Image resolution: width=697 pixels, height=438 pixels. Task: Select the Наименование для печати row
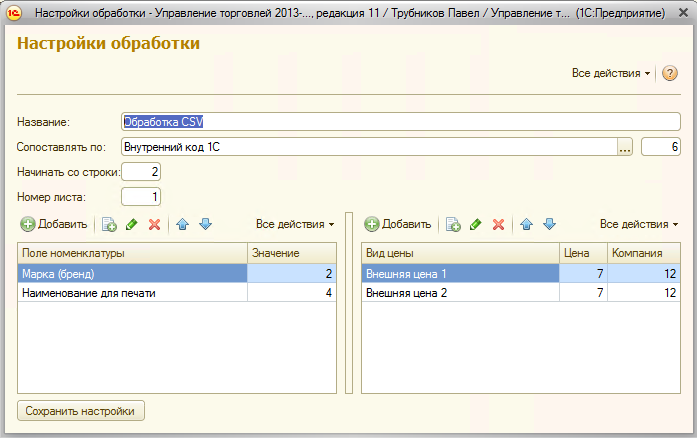pyautogui.click(x=132, y=293)
